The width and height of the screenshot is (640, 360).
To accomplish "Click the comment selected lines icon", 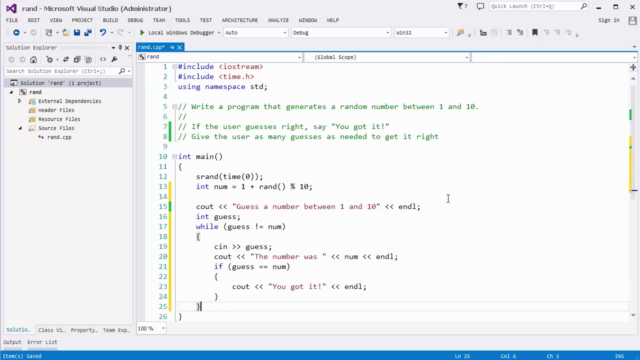I will point(509,33).
